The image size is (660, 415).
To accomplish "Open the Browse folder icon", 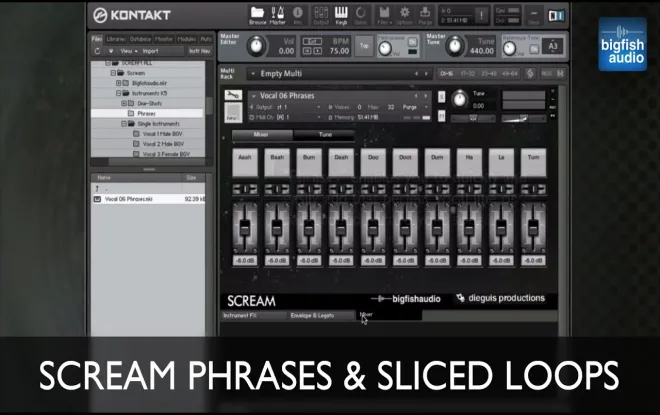I will click(257, 15).
